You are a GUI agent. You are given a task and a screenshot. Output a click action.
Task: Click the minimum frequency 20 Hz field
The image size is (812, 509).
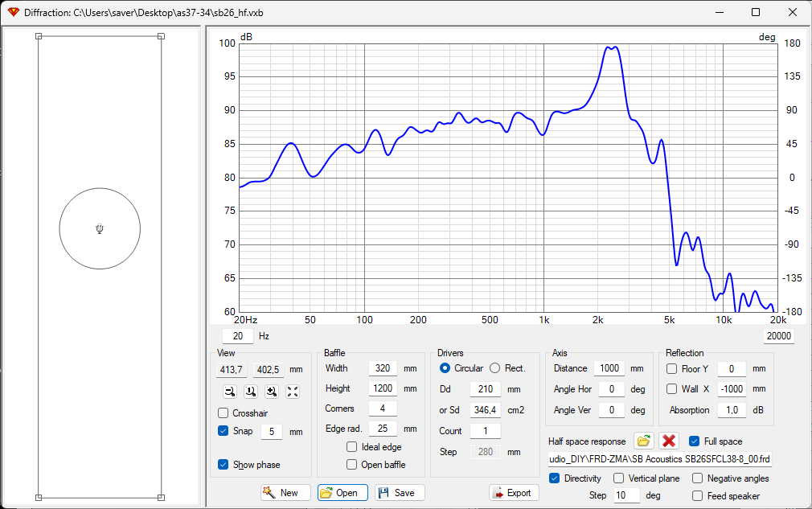[238, 336]
